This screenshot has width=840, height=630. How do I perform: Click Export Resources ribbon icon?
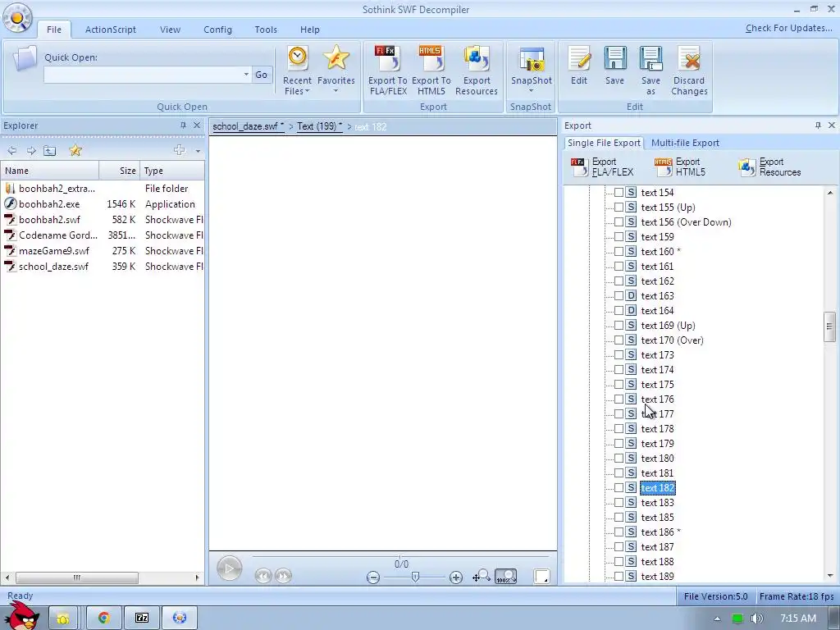point(477,71)
